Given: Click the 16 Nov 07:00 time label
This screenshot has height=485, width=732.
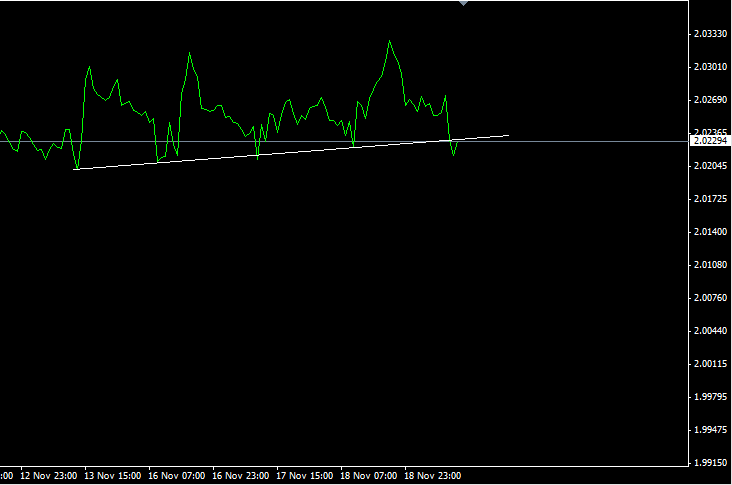Looking at the screenshot, I should 176,476.
